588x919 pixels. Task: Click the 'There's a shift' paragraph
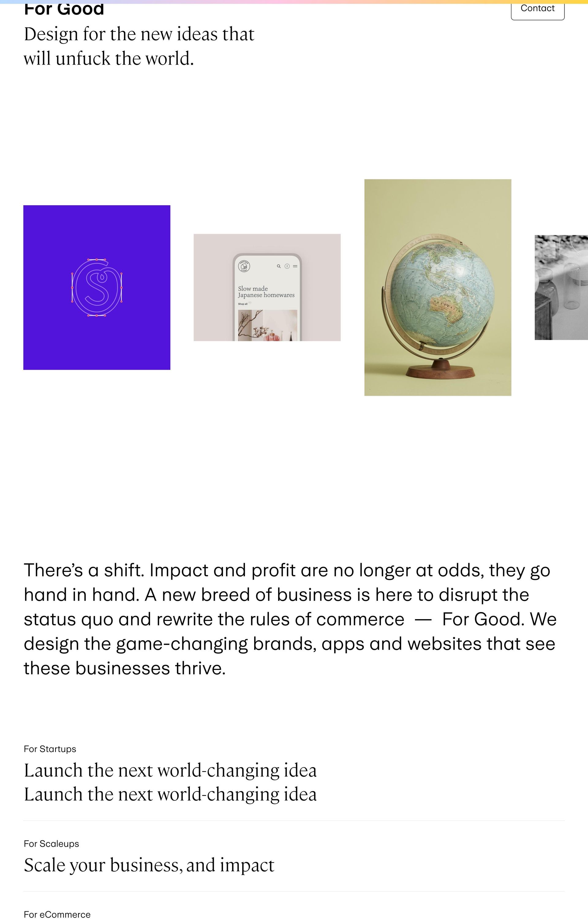pos(290,619)
